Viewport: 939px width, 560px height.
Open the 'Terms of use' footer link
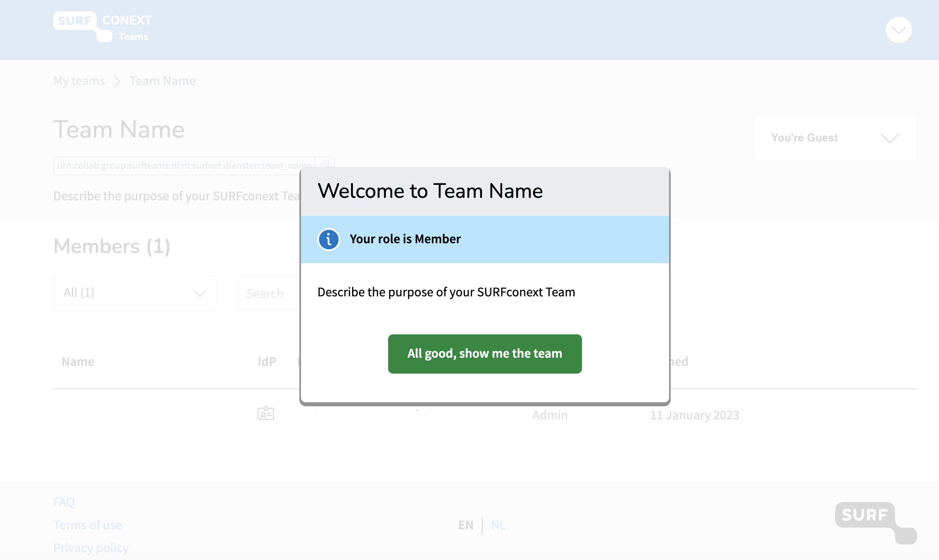88,525
